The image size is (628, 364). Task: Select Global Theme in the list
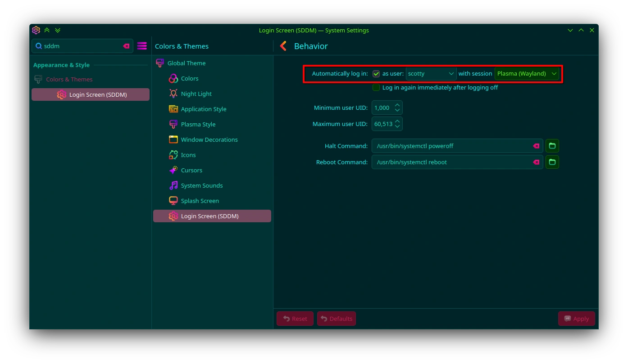(212, 63)
